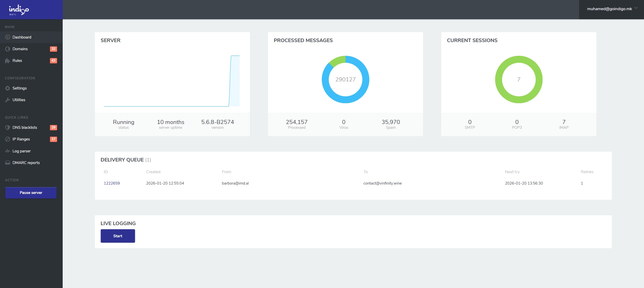Click the Rules count badge 43
This screenshot has width=644, height=288.
pos(53,61)
